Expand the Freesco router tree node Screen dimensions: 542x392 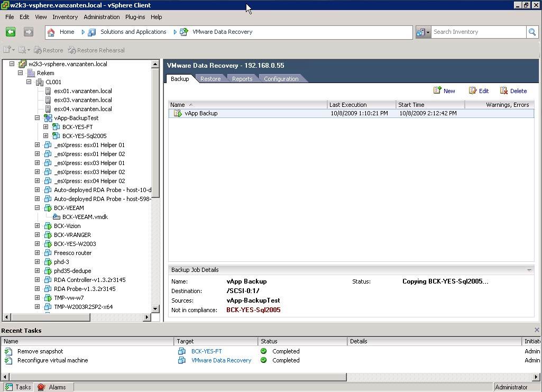38,253
